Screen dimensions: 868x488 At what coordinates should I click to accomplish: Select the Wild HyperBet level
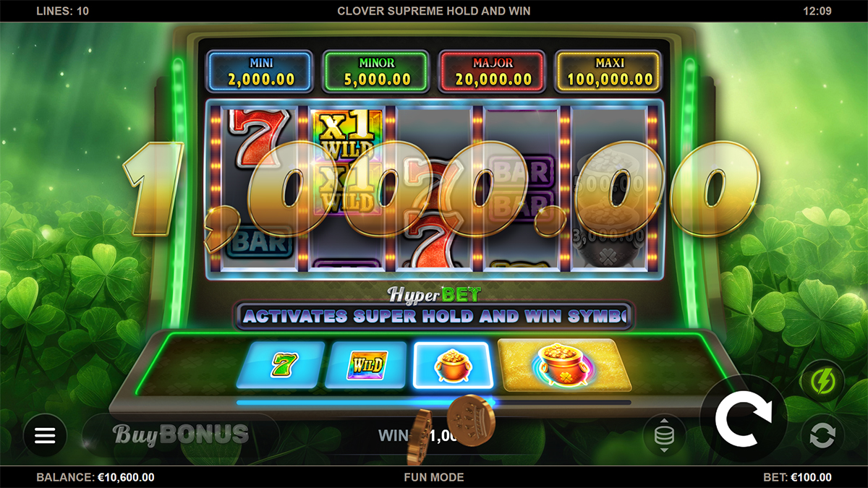point(365,364)
